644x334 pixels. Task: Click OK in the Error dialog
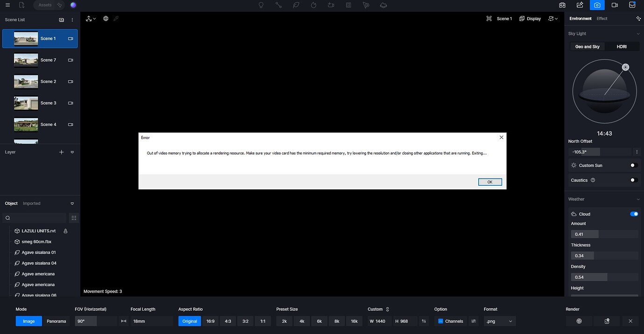click(490, 182)
